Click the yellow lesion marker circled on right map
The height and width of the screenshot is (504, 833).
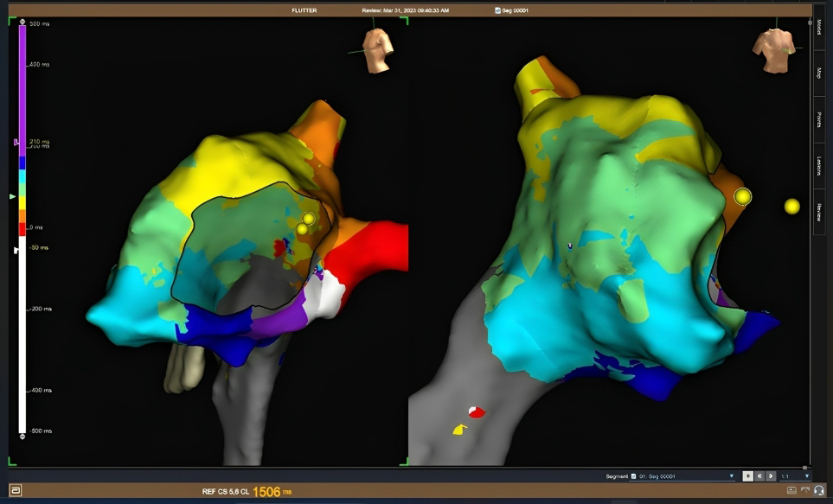742,197
